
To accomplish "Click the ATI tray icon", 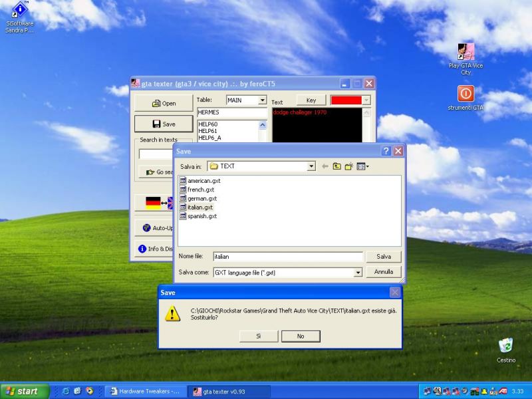I will click(503, 391).
